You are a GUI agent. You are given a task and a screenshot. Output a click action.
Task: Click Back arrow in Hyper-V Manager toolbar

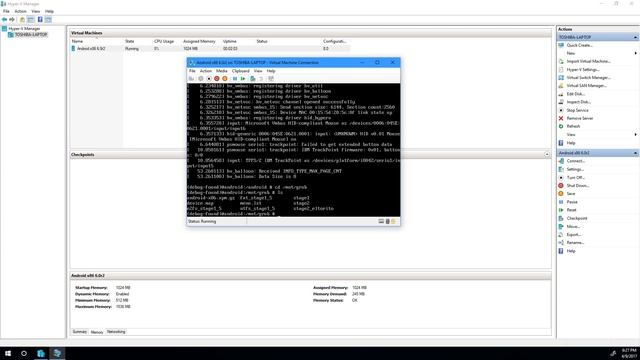pyautogui.click(x=4, y=19)
